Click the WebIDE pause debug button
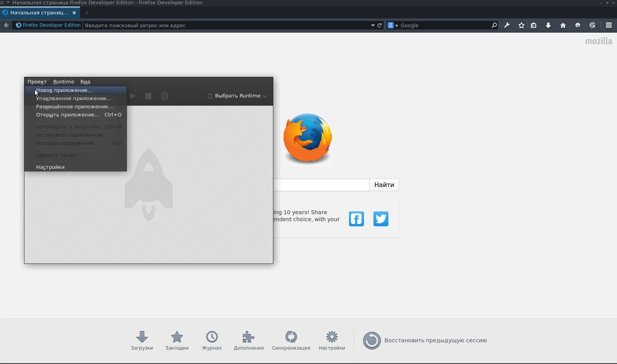Image resolution: width=617 pixels, height=364 pixels. [x=165, y=96]
